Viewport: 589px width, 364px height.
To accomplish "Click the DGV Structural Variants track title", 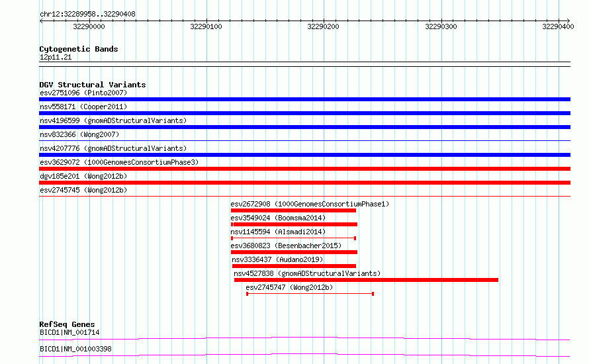I will pos(93,85).
